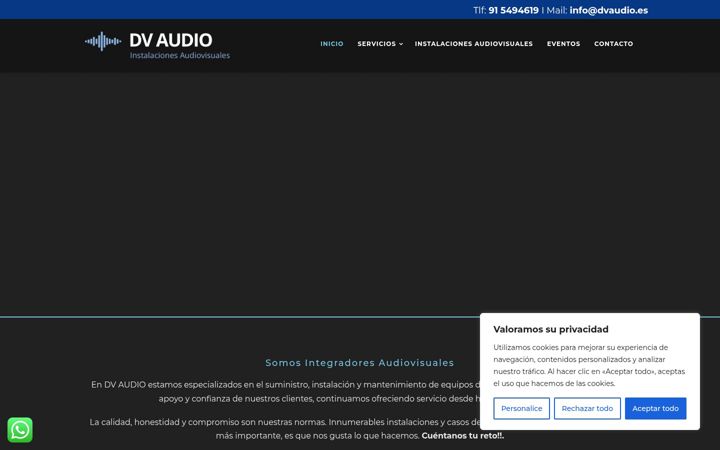The image size is (720, 450).
Task: Click the DV AUDIO title text
Action: click(171, 40)
